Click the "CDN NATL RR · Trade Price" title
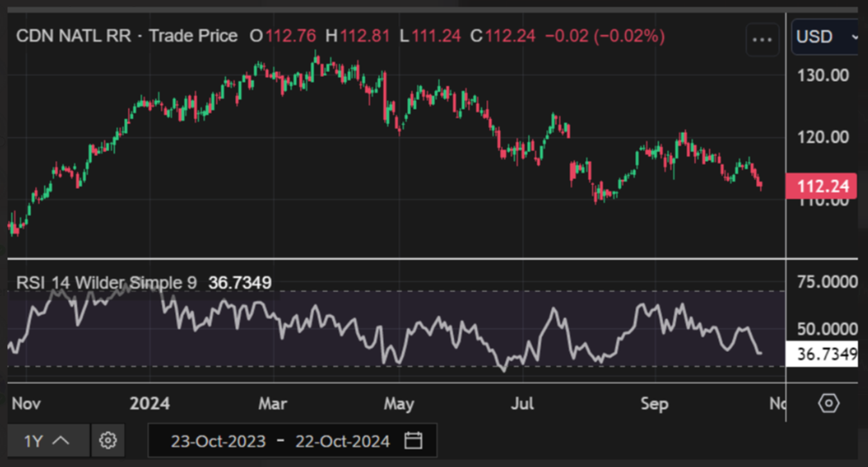This screenshot has width=868, height=467. click(x=127, y=36)
